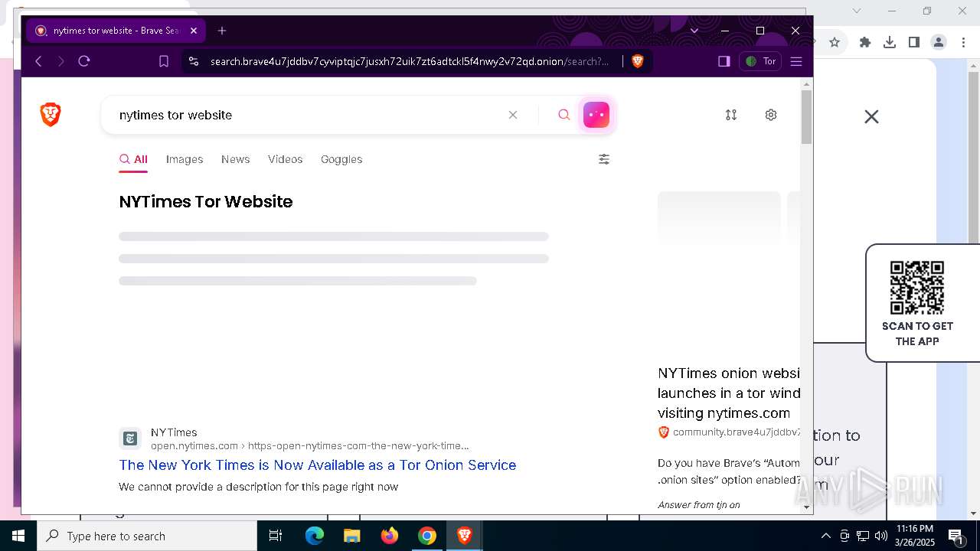Bookmark star in Chrome window toolbar
This screenshot has height=551, width=980.
[835, 42]
